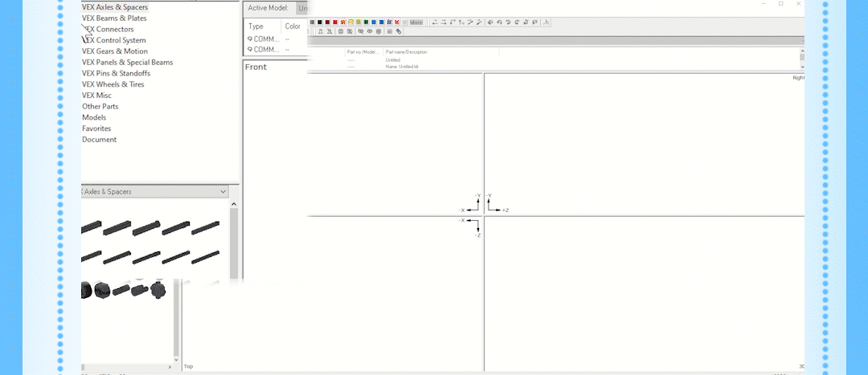Image resolution: width=868 pixels, height=375 pixels.
Task: Select the dark red color swatch
Action: tap(327, 22)
